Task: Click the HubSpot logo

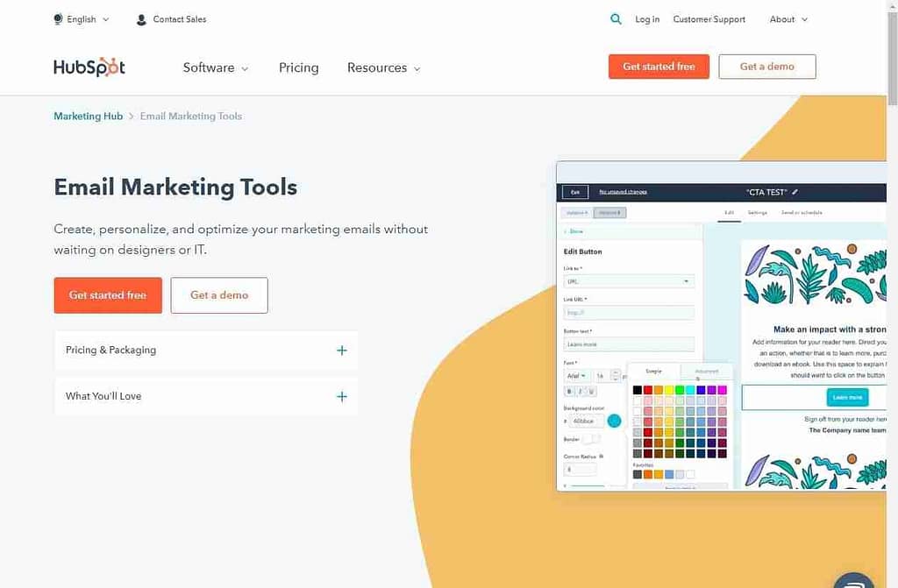Action: (89, 67)
